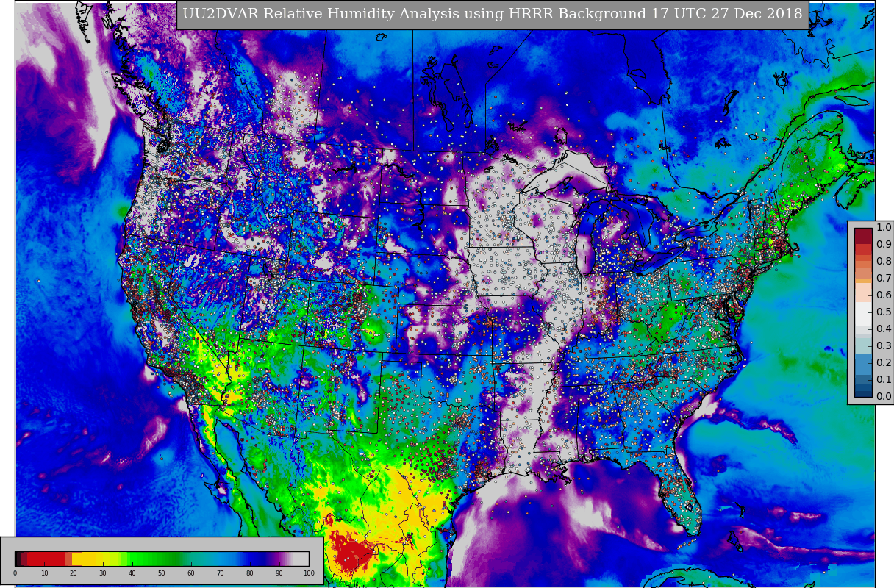Pick the bright red segment of humidity colorbar
Image resolution: width=894 pixels, height=588 pixels.
[x=46, y=559]
